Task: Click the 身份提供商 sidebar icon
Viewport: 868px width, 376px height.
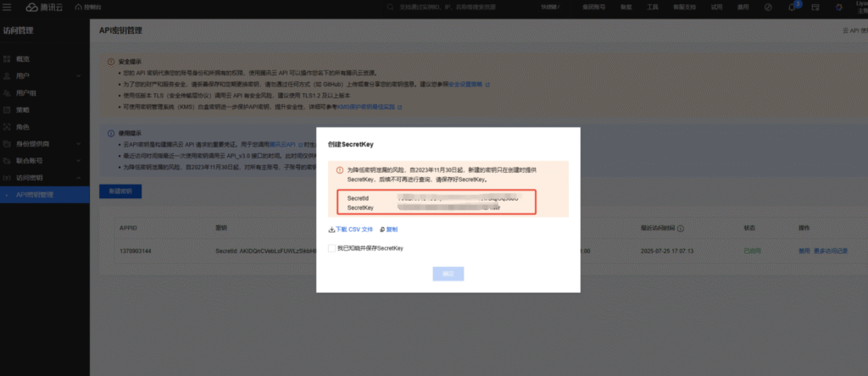Action: point(7,144)
